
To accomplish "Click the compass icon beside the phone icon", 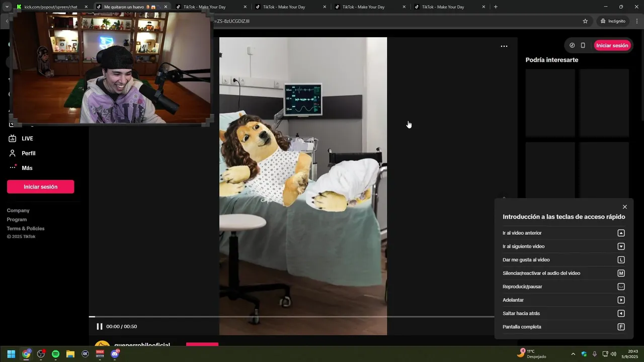I will click(x=572, y=45).
